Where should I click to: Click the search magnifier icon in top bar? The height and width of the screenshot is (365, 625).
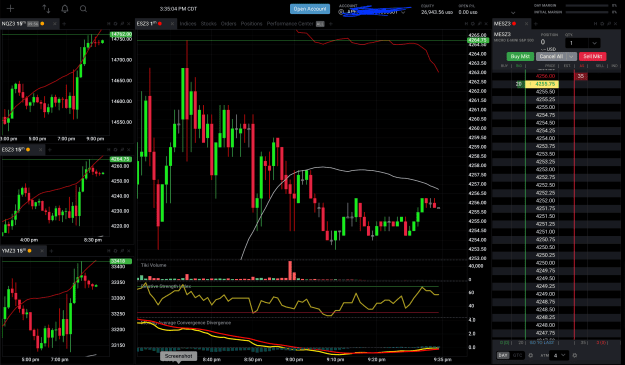[x=83, y=9]
